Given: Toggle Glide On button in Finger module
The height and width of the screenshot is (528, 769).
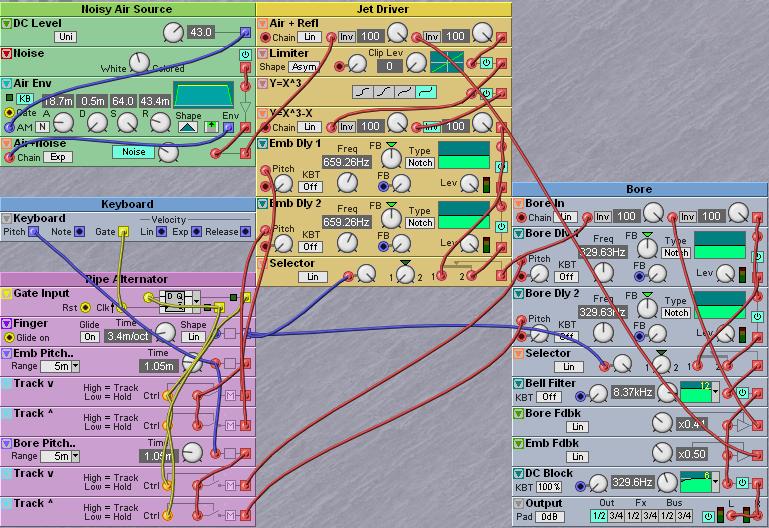Looking at the screenshot, I should (90, 337).
